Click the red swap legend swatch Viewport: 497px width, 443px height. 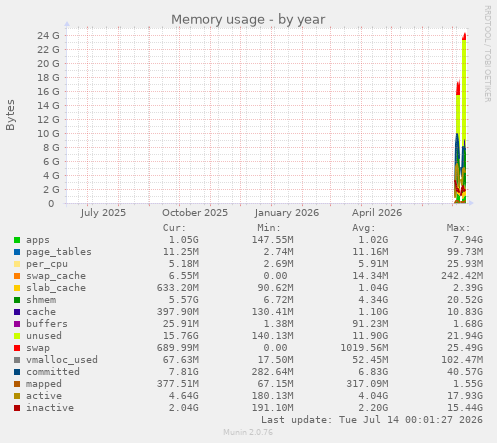(17, 348)
